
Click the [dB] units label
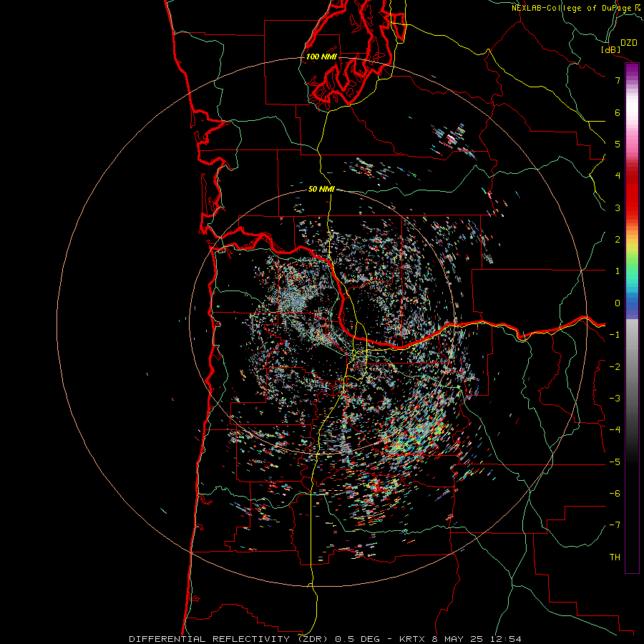point(611,49)
